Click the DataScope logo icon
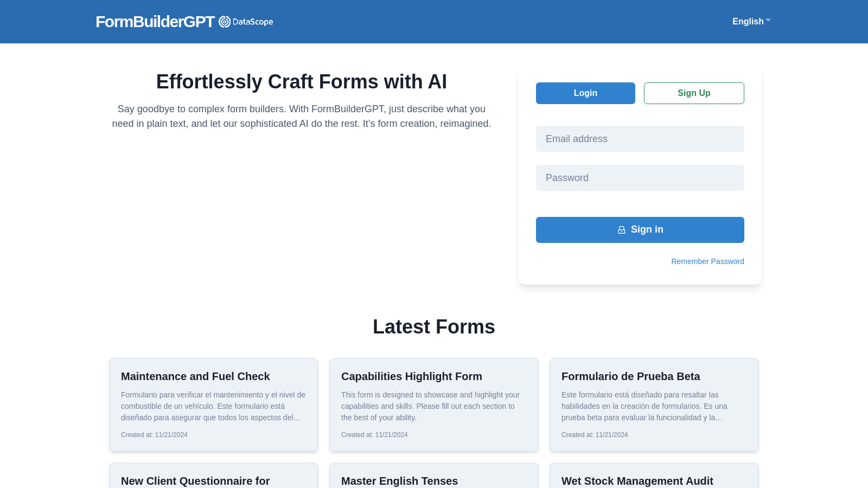The width and height of the screenshot is (868, 488). [x=225, y=22]
